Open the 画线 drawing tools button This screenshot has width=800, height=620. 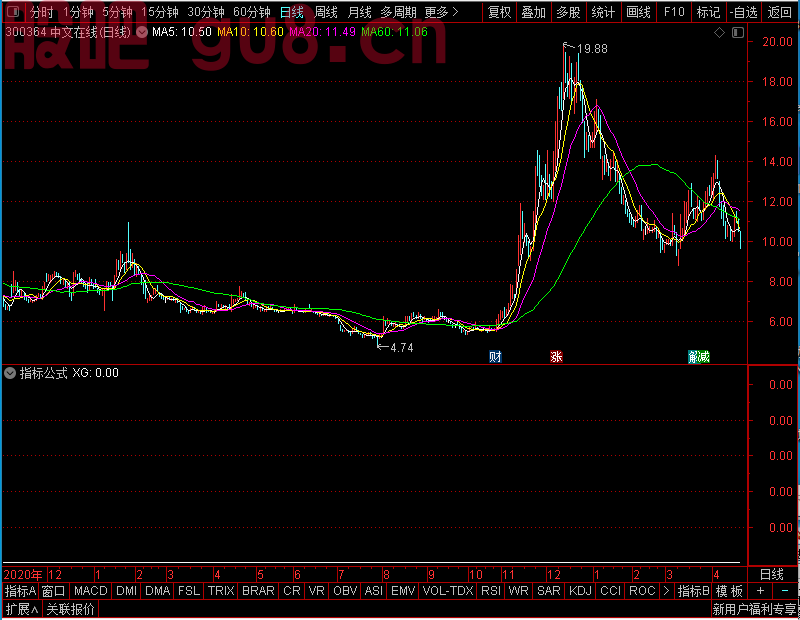[638, 12]
